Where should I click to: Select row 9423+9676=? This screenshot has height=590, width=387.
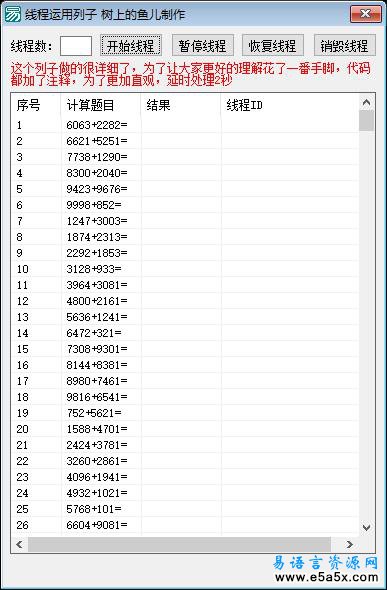[x=185, y=189]
